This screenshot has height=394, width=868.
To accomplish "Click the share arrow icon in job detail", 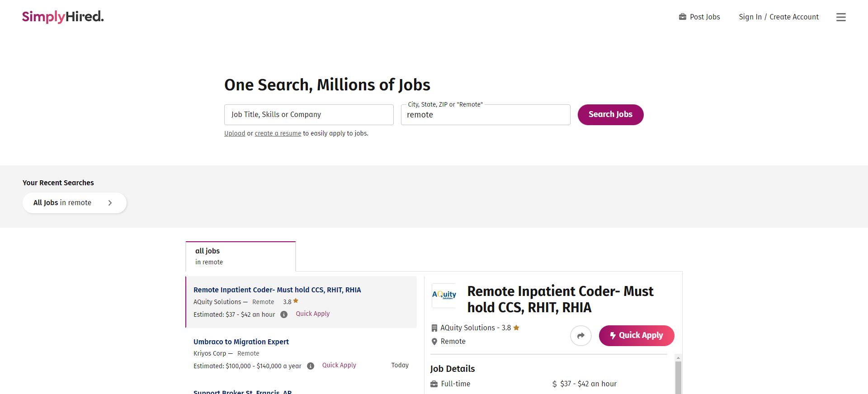I will 581,336.
